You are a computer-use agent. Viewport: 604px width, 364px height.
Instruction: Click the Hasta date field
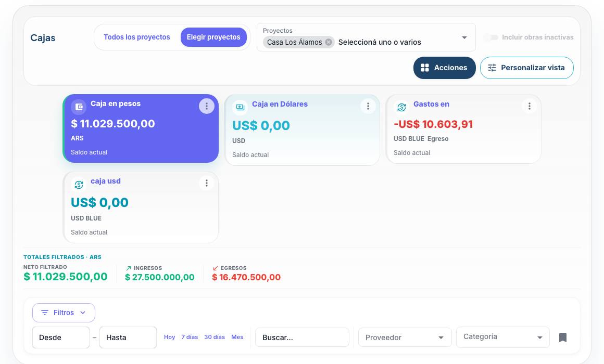click(128, 337)
